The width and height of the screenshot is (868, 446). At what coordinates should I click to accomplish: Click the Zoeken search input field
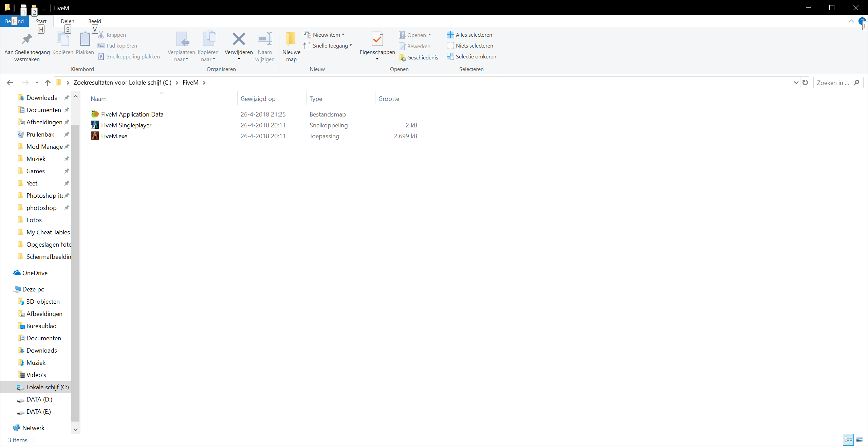833,83
